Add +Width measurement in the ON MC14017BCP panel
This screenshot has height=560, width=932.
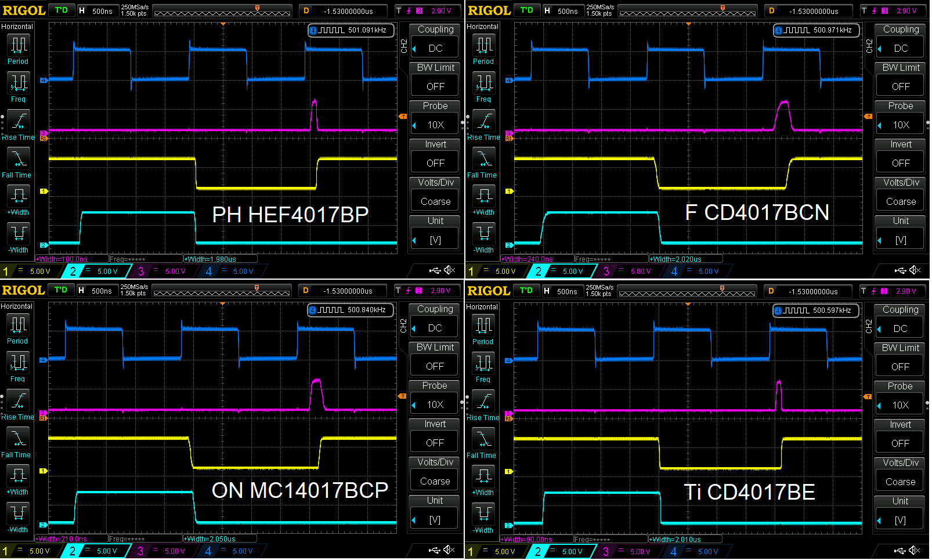coord(18,480)
